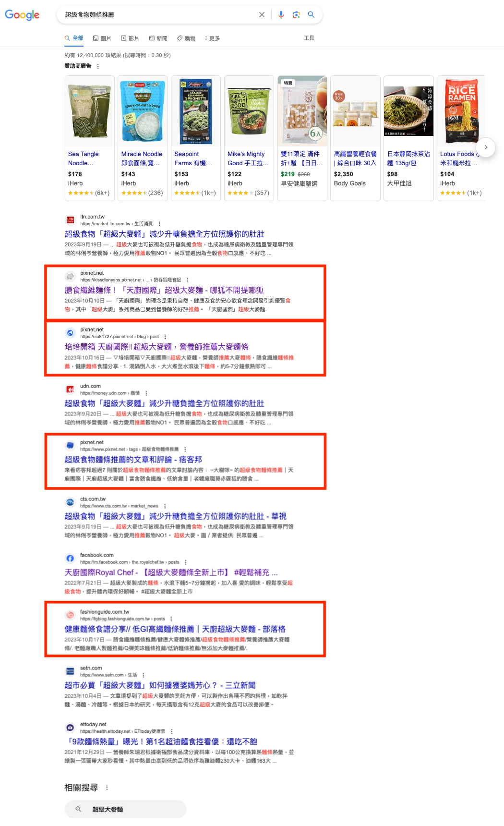504x826 pixels.
Task: Open 工具 search tools
Action: 309,38
